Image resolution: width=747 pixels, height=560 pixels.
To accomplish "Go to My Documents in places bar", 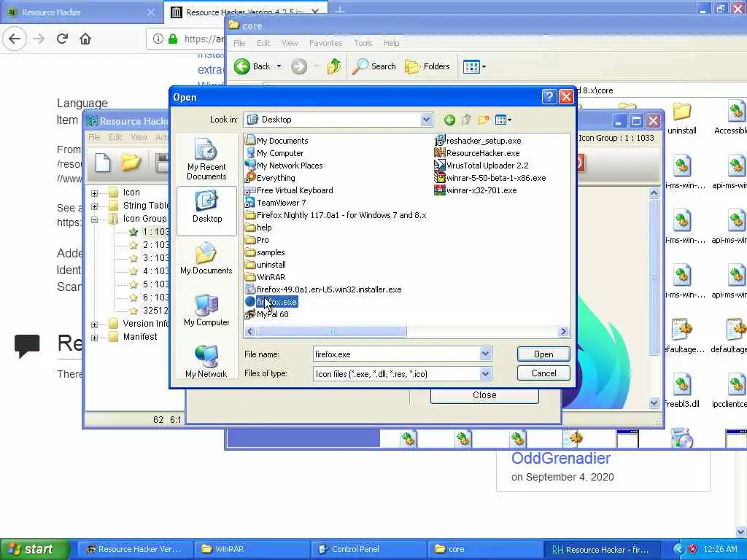I will [x=206, y=259].
